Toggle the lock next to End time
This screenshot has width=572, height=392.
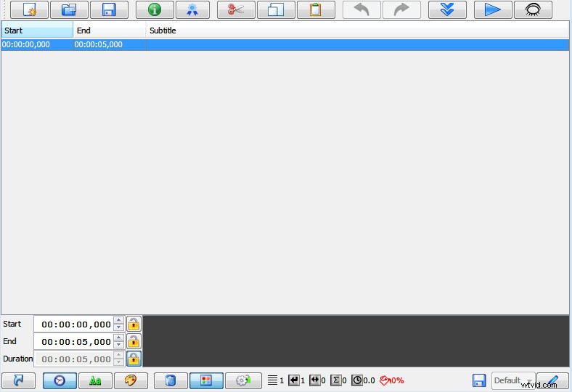pos(134,341)
